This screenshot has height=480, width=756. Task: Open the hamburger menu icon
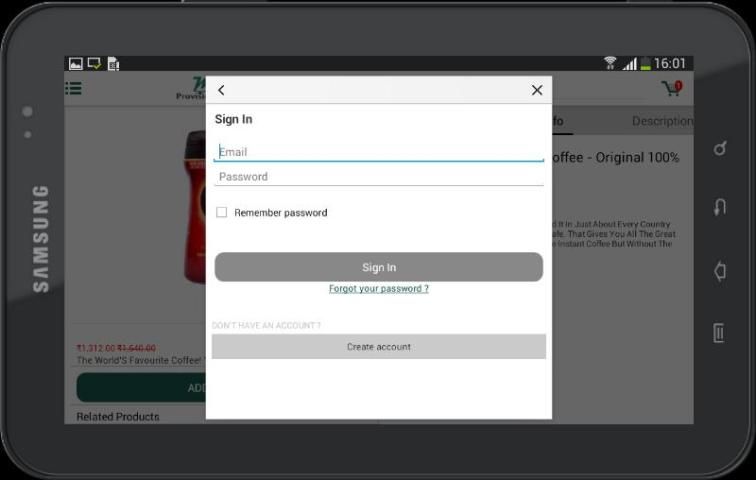(x=73, y=88)
